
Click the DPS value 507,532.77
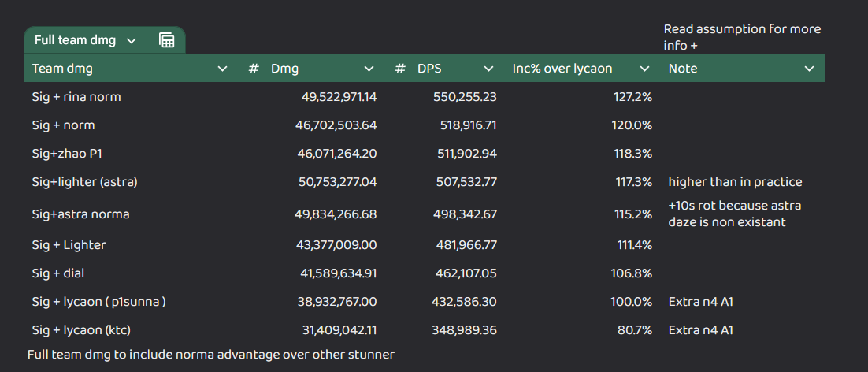click(466, 181)
